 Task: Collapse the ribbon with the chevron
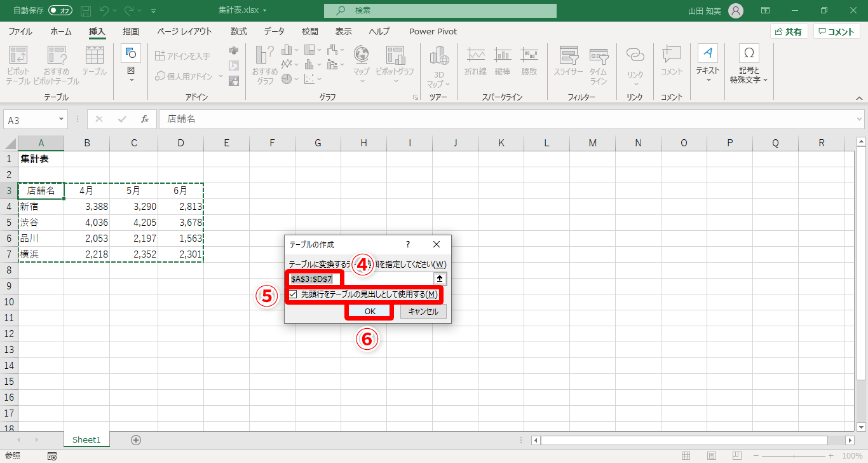(859, 98)
